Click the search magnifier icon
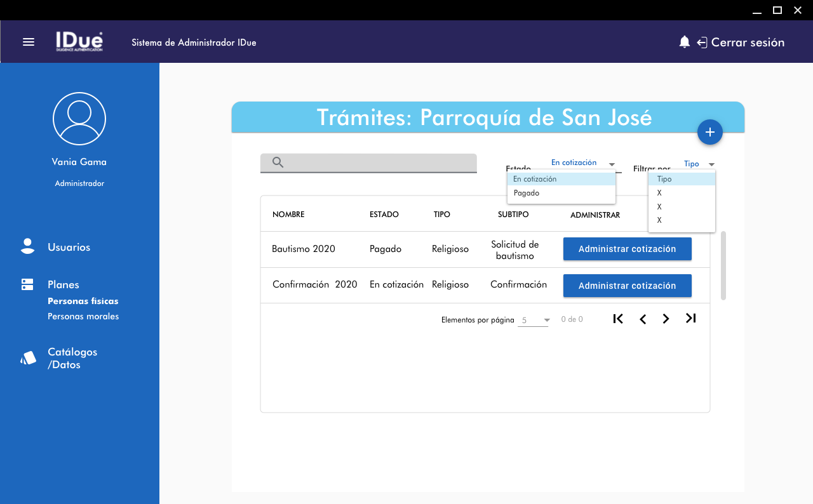Screen dimensions: 813x504 coord(278,162)
